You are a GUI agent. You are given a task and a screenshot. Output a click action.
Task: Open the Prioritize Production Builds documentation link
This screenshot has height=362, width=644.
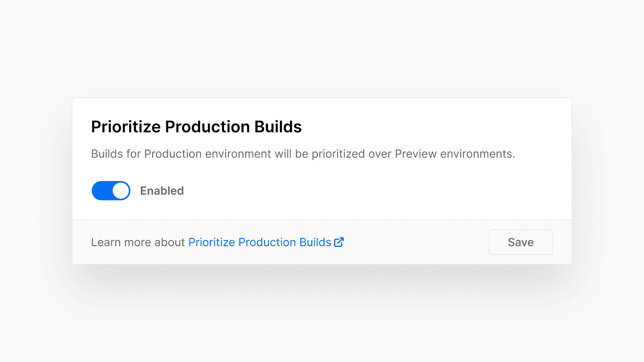click(x=260, y=242)
